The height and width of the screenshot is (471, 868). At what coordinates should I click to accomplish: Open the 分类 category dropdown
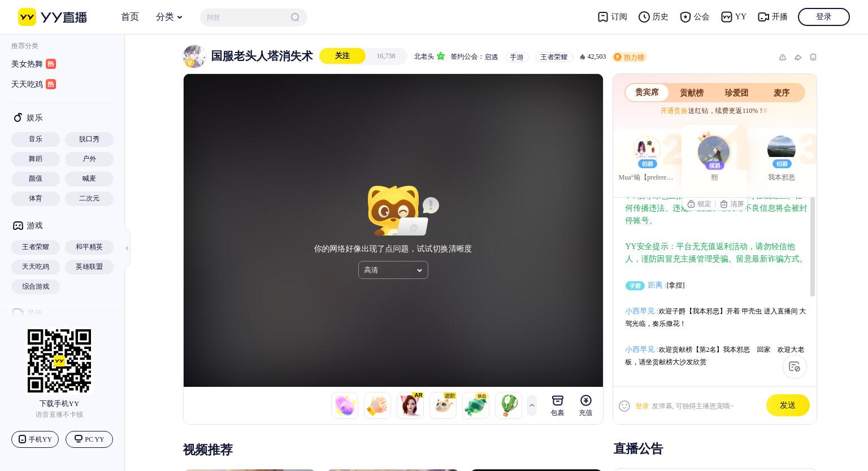tap(169, 17)
